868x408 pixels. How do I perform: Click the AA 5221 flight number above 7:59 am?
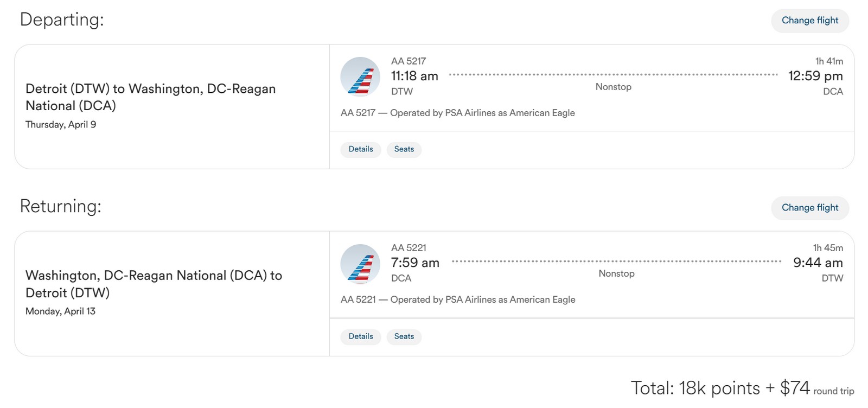[409, 248]
